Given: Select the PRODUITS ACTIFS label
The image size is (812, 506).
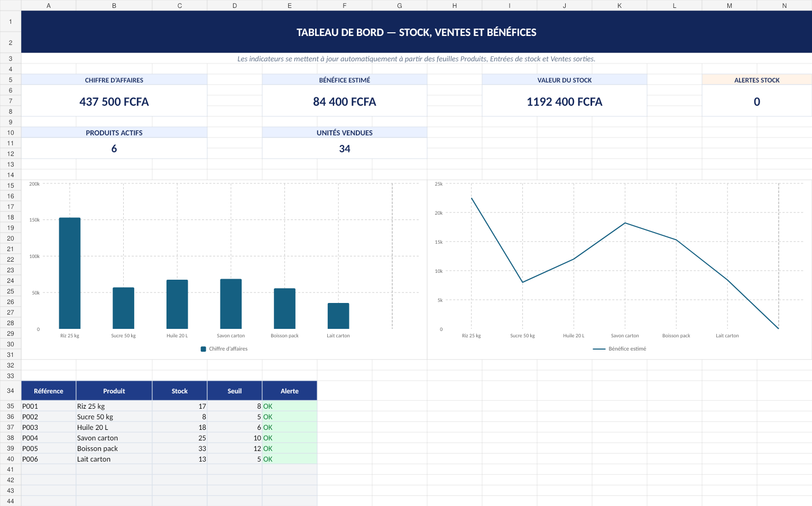Looking at the screenshot, I should click(114, 133).
